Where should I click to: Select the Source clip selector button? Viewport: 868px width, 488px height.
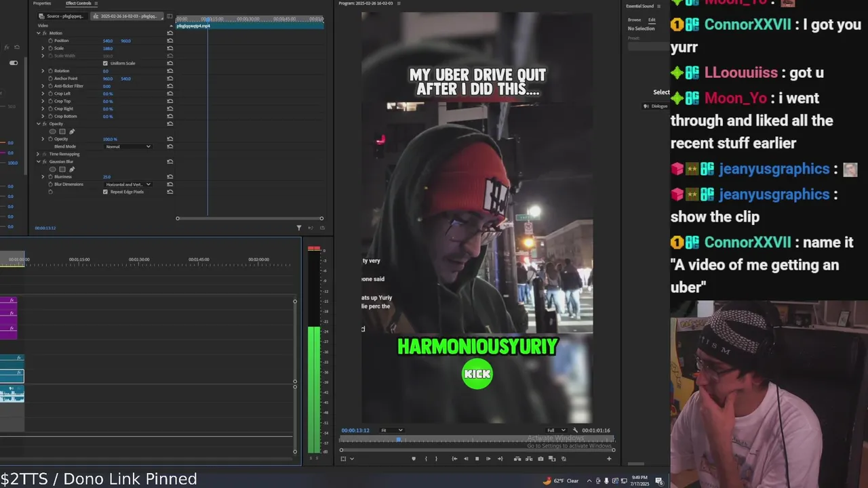[62, 16]
